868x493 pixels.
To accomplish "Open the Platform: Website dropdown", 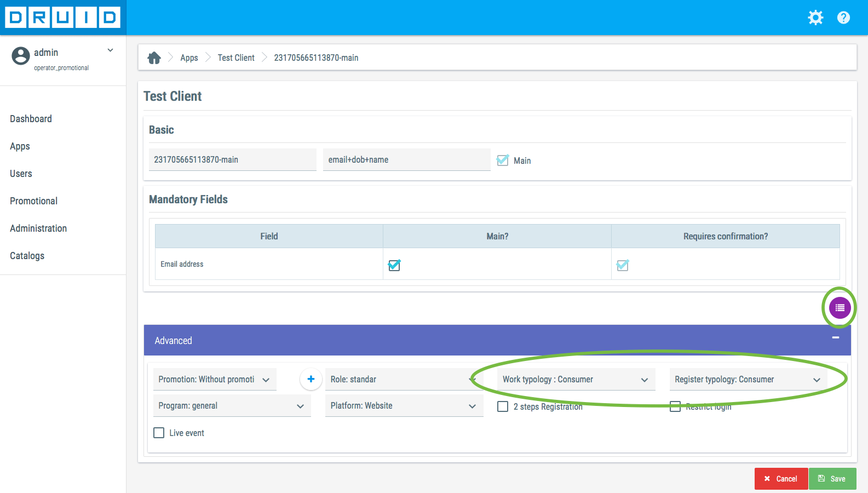I will (404, 406).
